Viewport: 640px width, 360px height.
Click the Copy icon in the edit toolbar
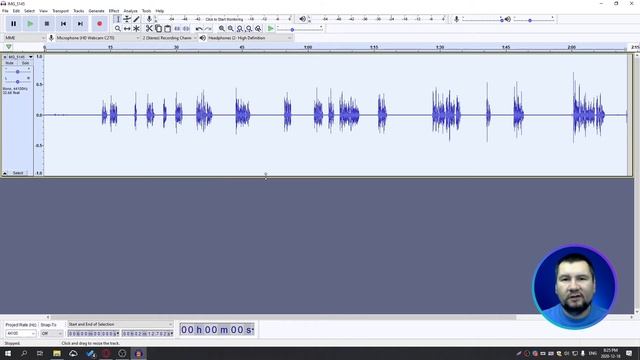(158, 29)
